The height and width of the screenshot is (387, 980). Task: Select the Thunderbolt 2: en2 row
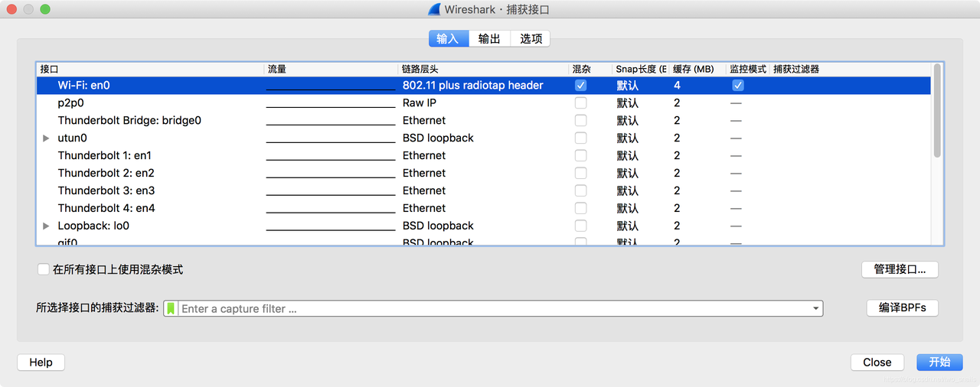pyautogui.click(x=484, y=174)
